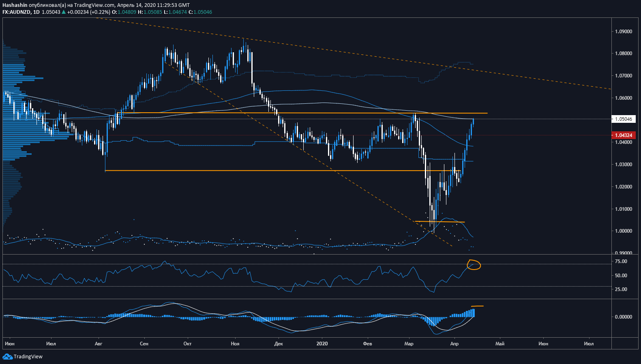Click the 1D timeframe label
This screenshot has height=364, width=641.
tap(36, 12)
